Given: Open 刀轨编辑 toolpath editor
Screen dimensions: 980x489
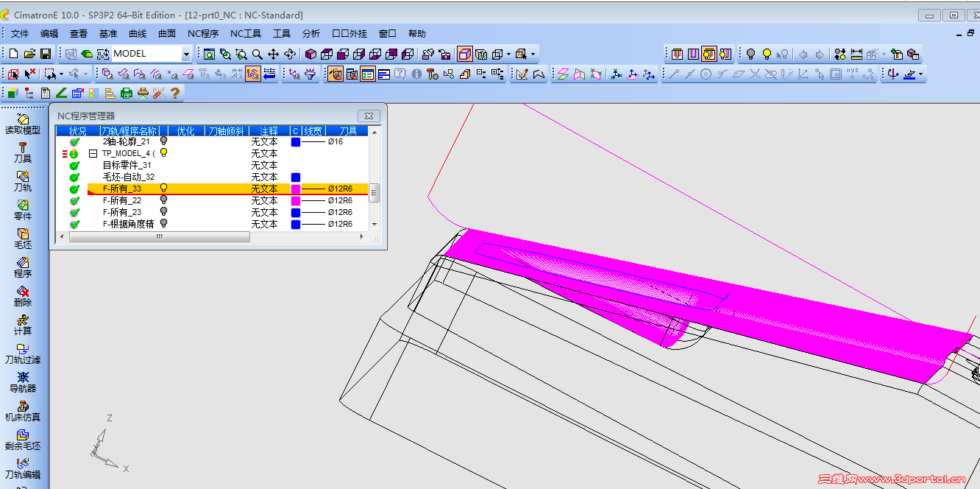Looking at the screenshot, I should (23, 468).
